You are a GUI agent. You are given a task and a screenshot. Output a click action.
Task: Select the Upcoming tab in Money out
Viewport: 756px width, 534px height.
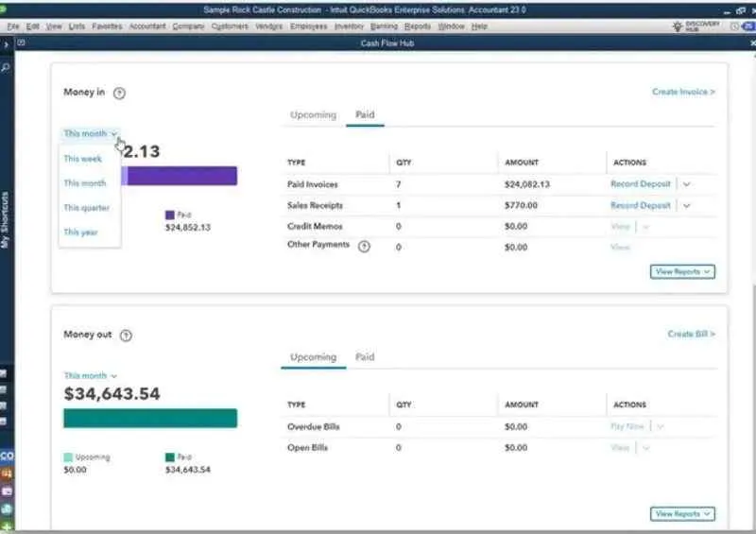click(314, 357)
